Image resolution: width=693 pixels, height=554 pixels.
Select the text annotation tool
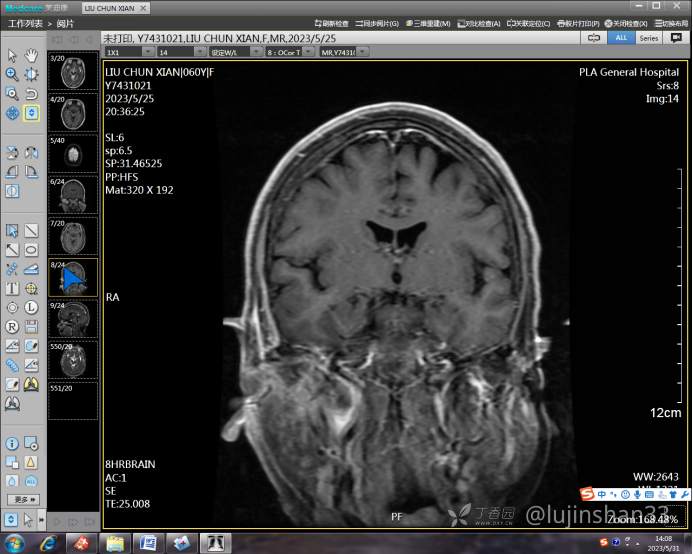point(12,288)
